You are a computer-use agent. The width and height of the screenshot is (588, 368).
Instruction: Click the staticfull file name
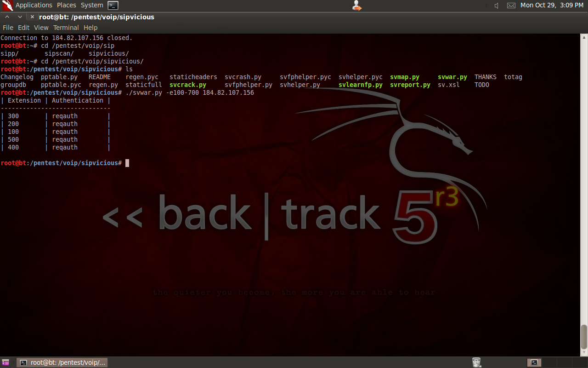[x=144, y=85]
